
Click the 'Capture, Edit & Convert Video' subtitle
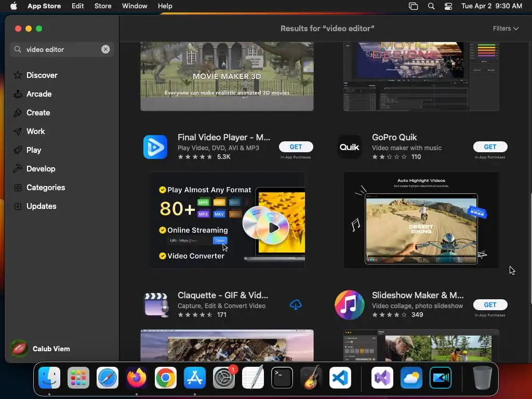tap(221, 305)
